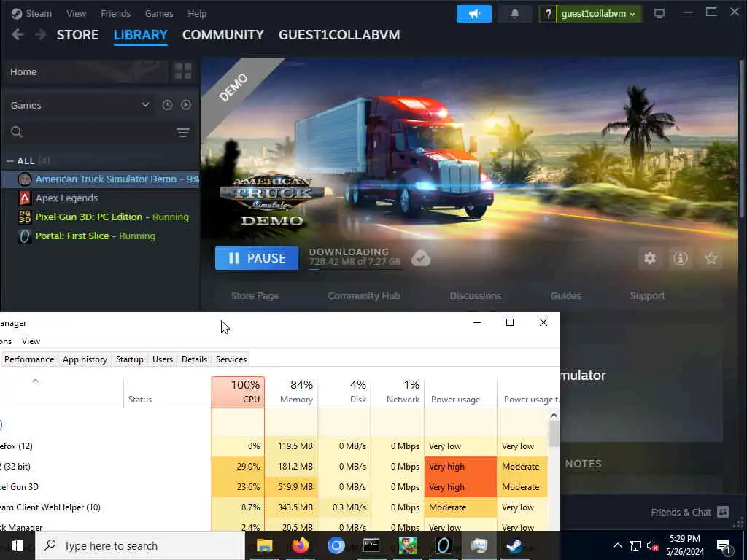Open the Task Manager View menu
The height and width of the screenshot is (560, 747).
(x=31, y=341)
